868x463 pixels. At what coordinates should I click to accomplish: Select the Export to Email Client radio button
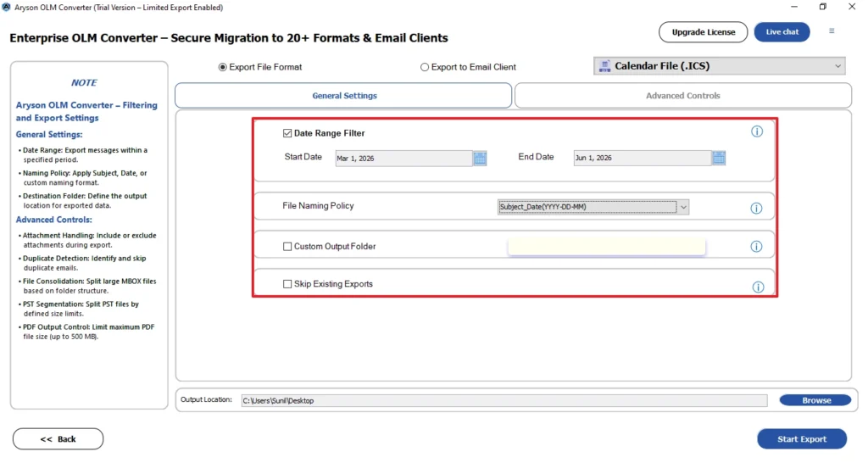click(425, 67)
